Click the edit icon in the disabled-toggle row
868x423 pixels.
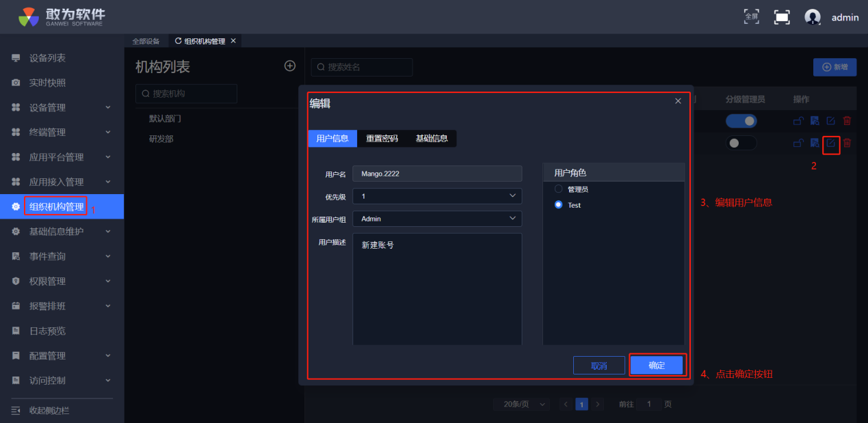tap(831, 143)
